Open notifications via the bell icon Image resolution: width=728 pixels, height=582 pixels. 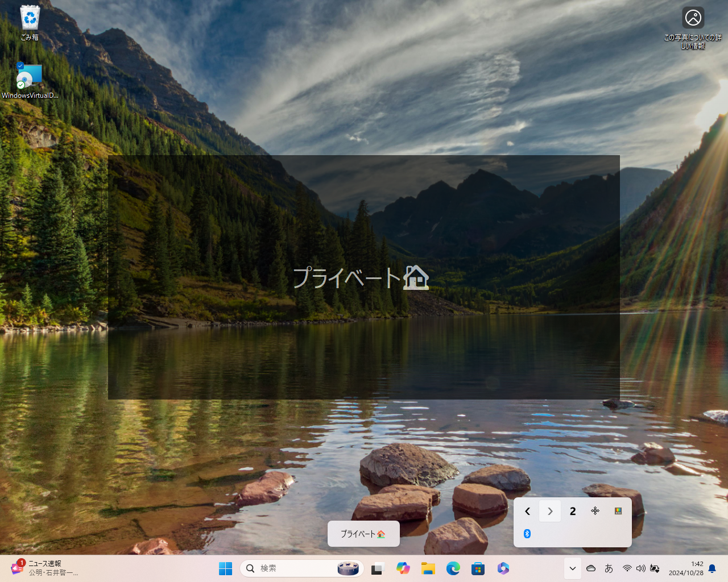[712, 568]
